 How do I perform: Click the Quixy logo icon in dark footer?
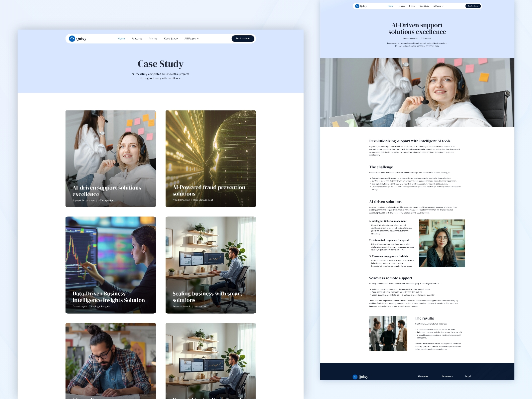[x=355, y=377]
